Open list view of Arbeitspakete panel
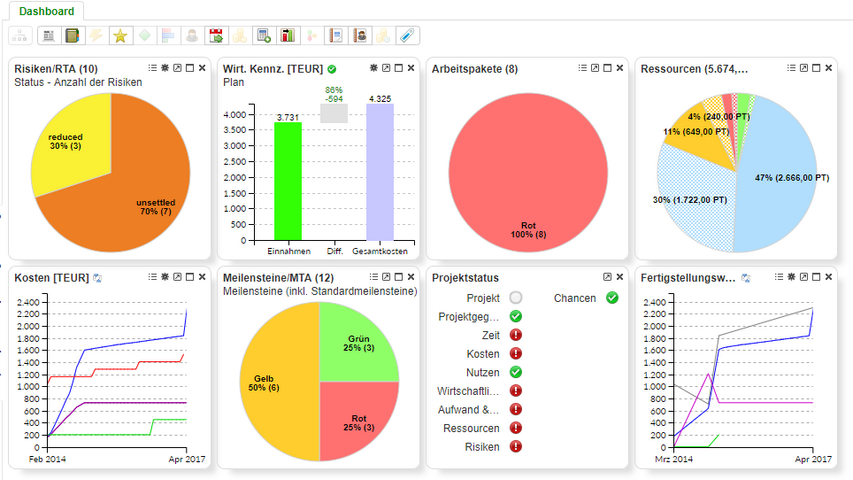This screenshot has width=853, height=480. click(x=582, y=68)
